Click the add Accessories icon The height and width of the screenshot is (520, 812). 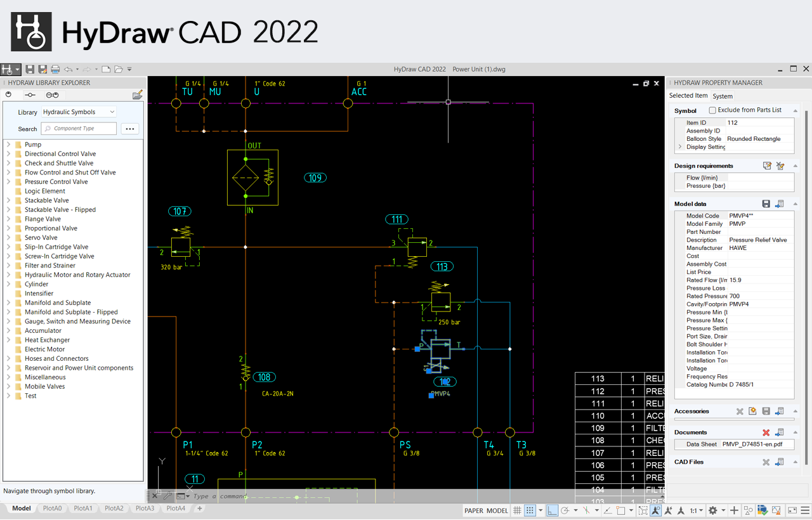[x=753, y=412]
